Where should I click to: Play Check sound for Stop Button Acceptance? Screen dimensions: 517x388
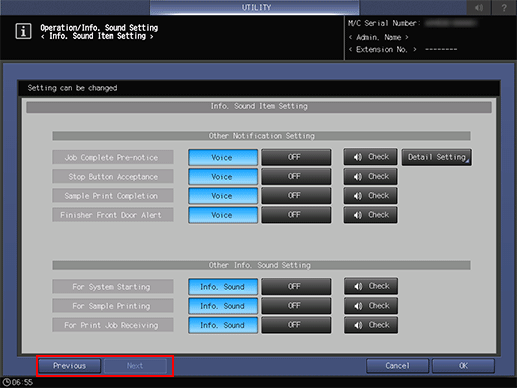coord(370,176)
